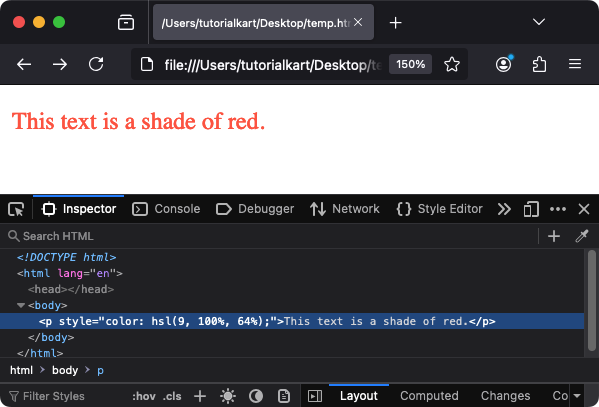Switch to the Network tab
The width and height of the screenshot is (599, 407).
pos(345,209)
